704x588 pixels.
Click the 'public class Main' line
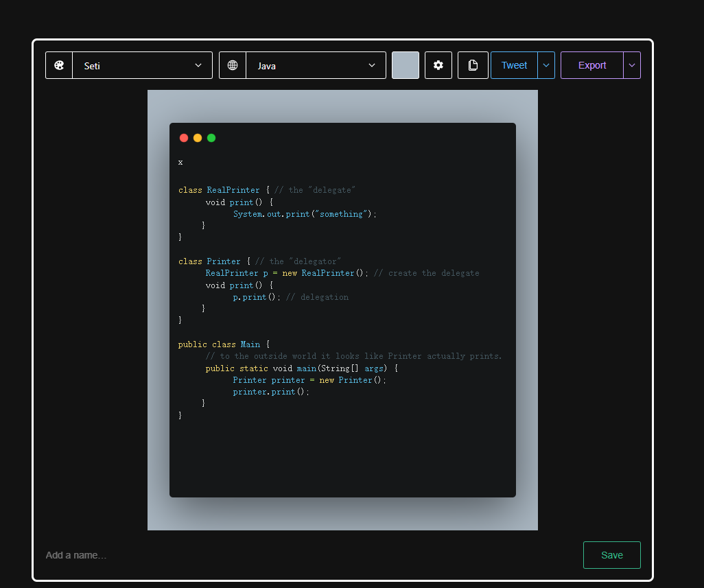pyautogui.click(x=224, y=344)
